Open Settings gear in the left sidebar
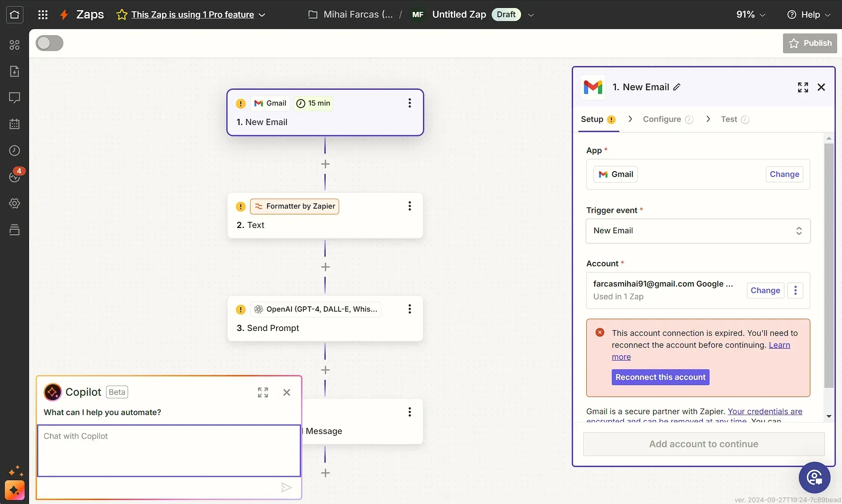Image resolution: width=842 pixels, height=504 pixels. tap(15, 203)
